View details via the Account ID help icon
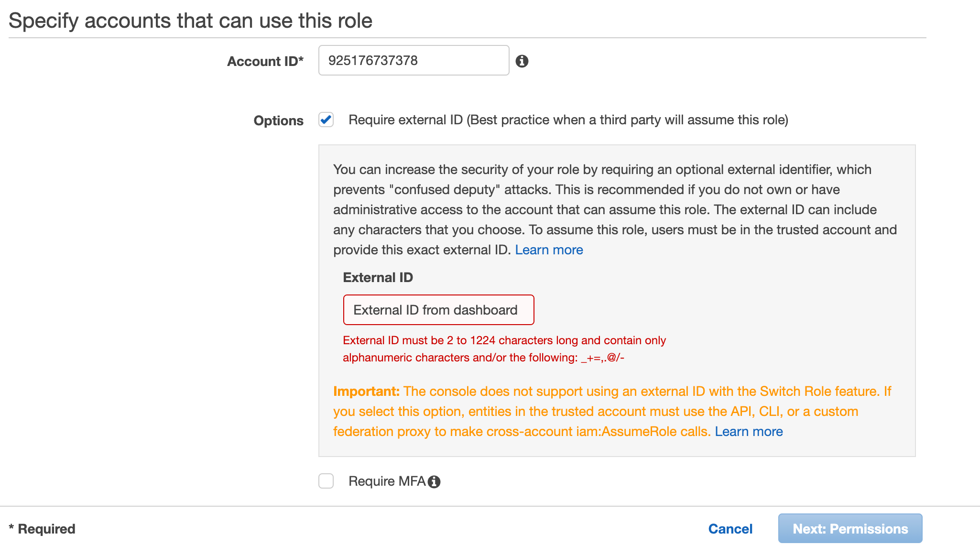980x545 pixels. tap(522, 61)
